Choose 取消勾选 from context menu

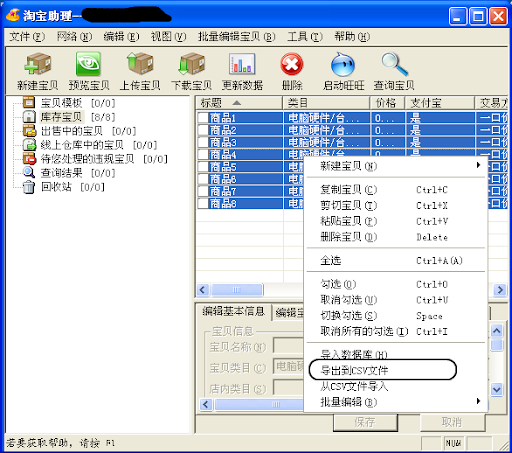395,300
